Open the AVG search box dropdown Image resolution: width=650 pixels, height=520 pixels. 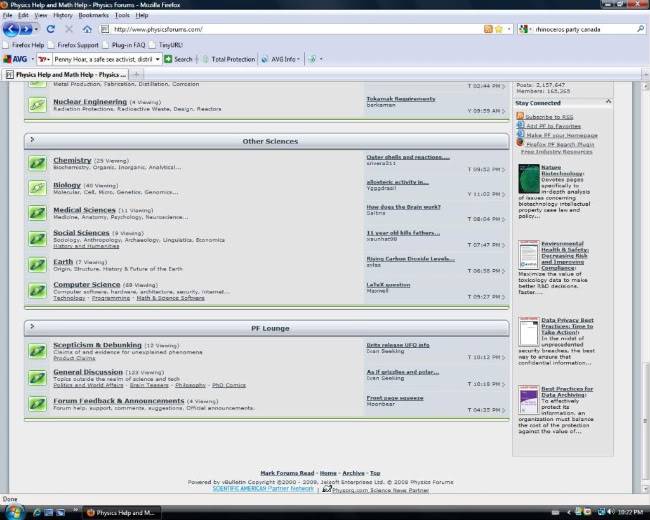[158, 59]
